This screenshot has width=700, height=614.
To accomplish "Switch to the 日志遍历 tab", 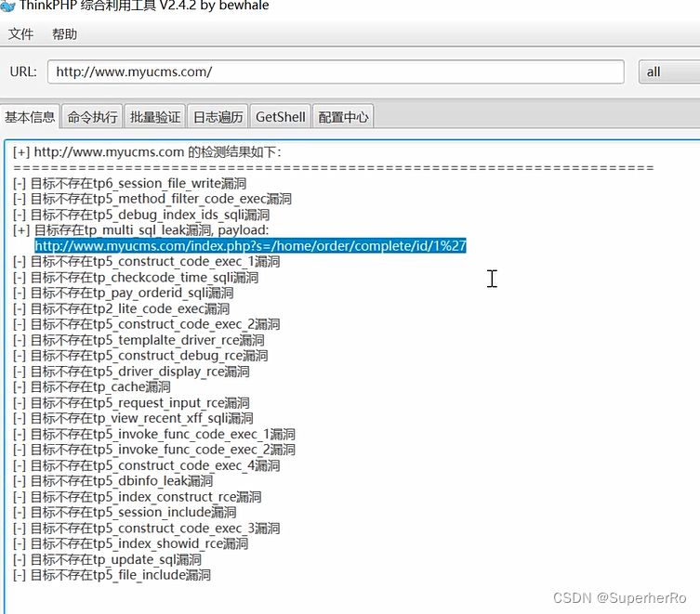I will pyautogui.click(x=218, y=117).
